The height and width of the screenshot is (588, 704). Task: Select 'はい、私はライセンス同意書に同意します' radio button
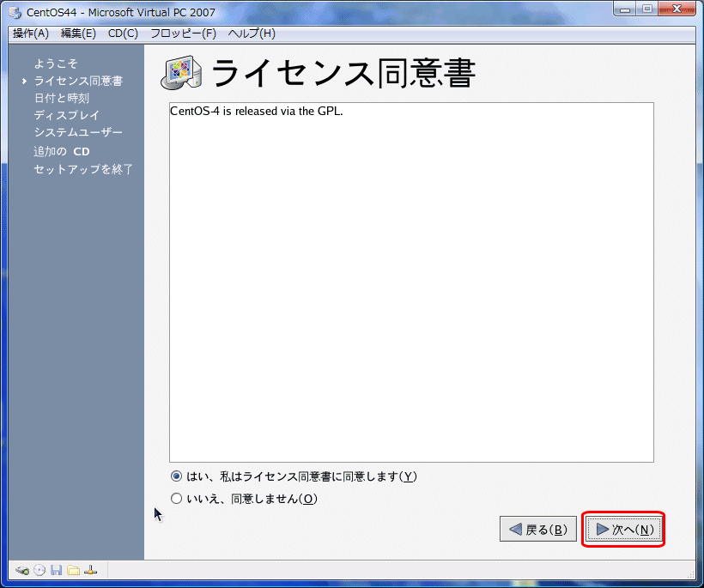177,476
